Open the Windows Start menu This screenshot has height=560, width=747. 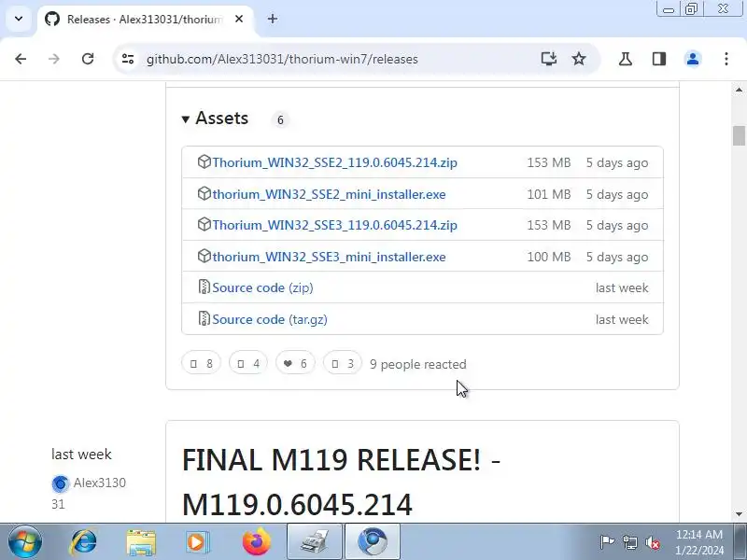point(25,542)
